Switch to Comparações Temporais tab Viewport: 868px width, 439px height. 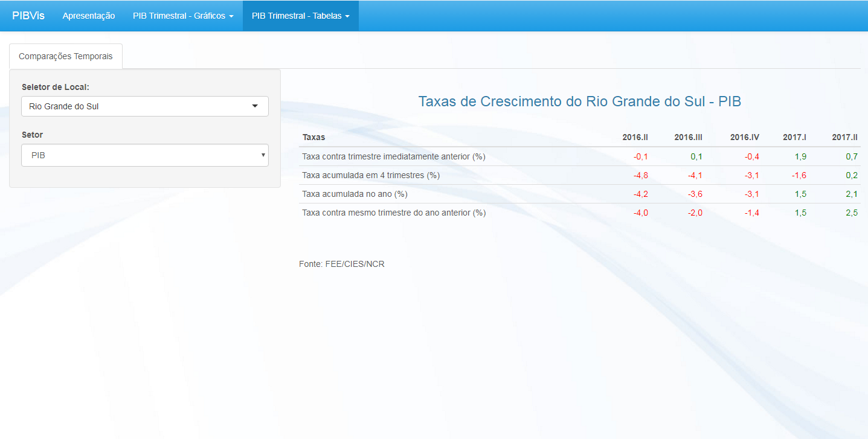[66, 56]
